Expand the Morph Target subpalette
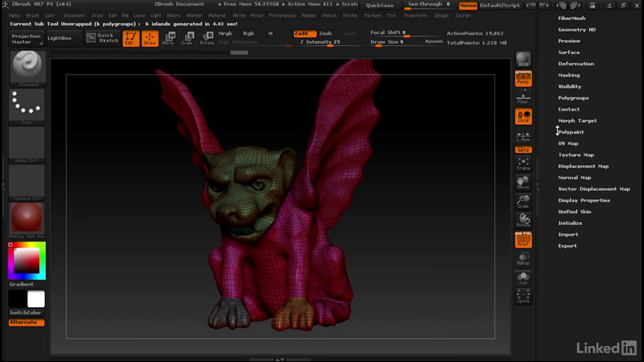The width and height of the screenshot is (644, 362). click(x=577, y=121)
